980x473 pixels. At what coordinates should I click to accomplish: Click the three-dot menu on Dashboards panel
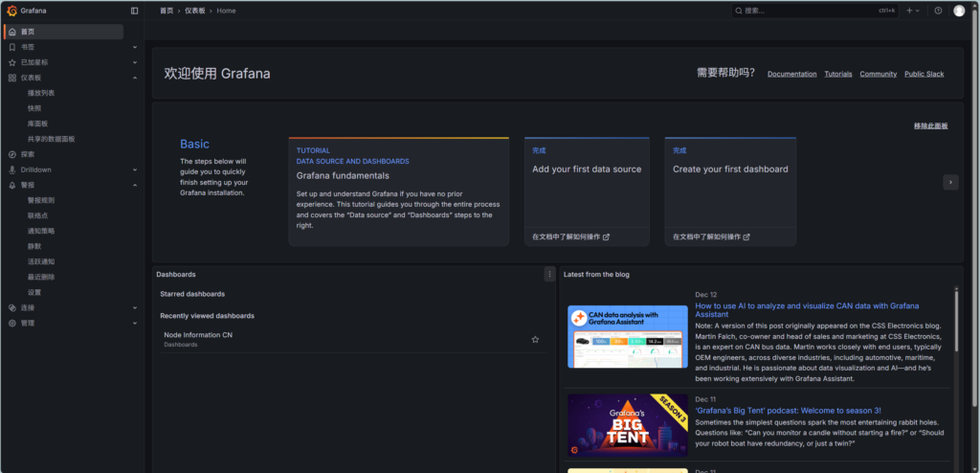pos(549,274)
